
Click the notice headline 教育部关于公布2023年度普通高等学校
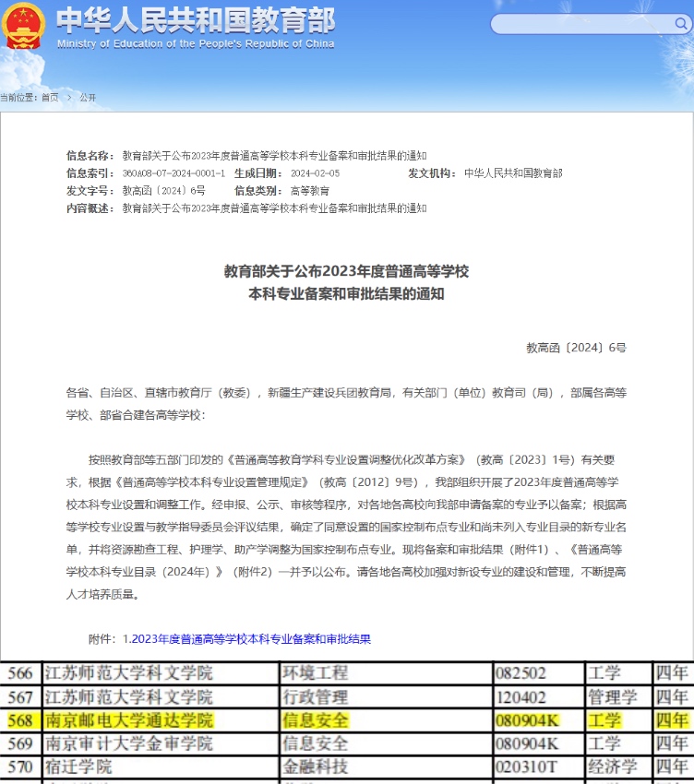[346, 272]
